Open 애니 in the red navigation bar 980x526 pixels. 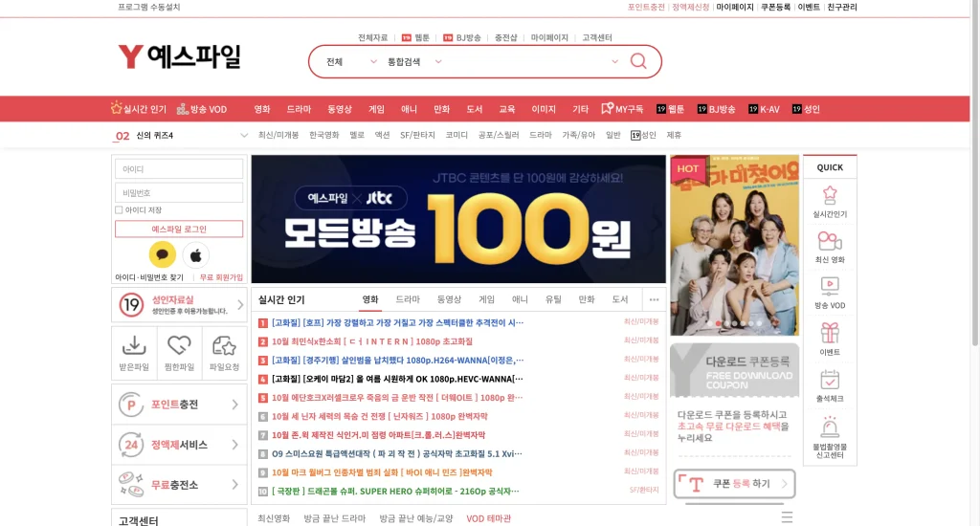(x=409, y=109)
